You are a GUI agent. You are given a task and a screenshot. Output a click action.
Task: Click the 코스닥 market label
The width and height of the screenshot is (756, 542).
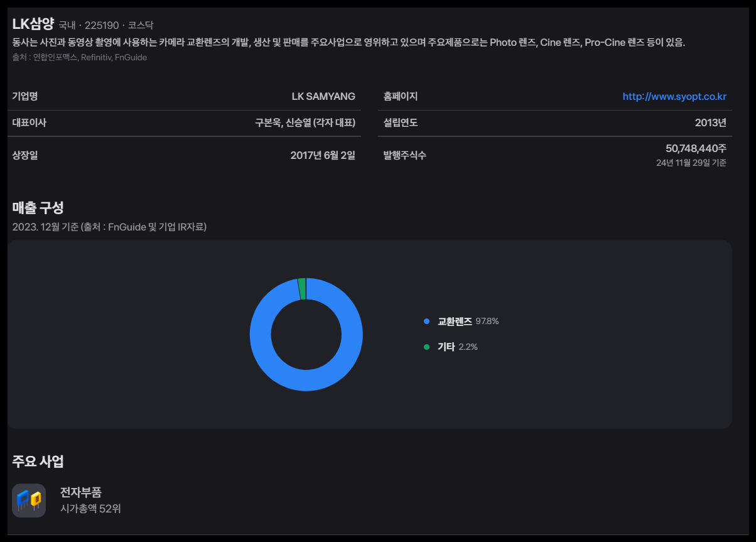click(x=141, y=26)
